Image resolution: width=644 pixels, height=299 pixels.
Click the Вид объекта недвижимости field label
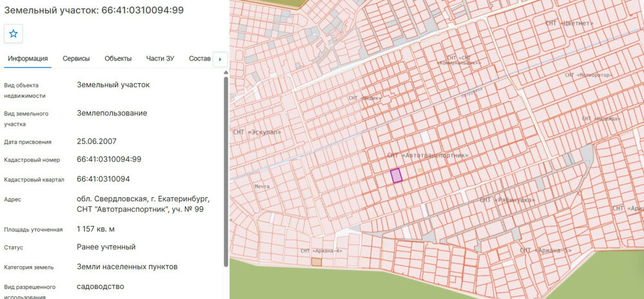(24, 90)
